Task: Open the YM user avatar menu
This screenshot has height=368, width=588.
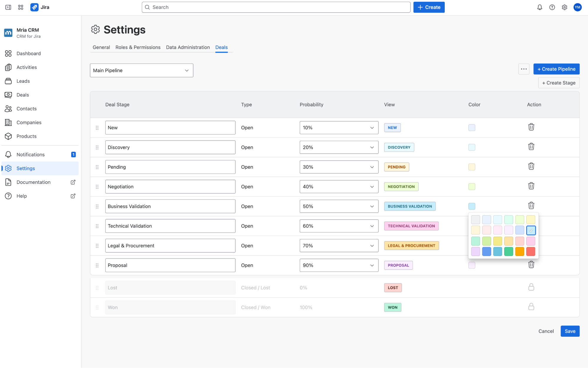Action: click(577, 7)
